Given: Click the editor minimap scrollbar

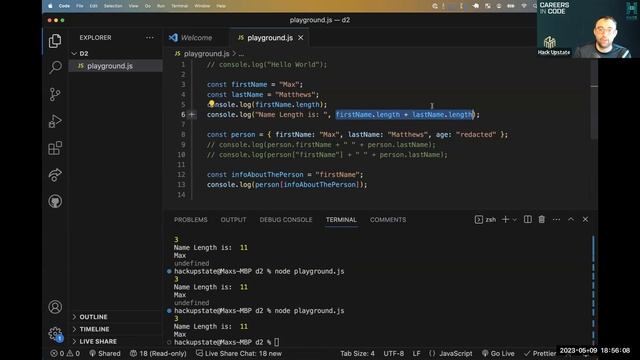Looking at the screenshot, I should click(x=594, y=100).
